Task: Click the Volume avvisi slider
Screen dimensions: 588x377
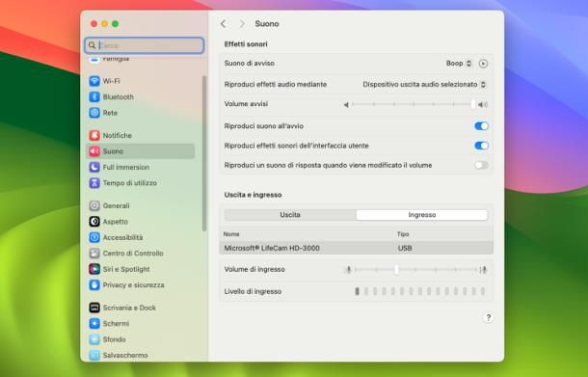Action: click(413, 104)
